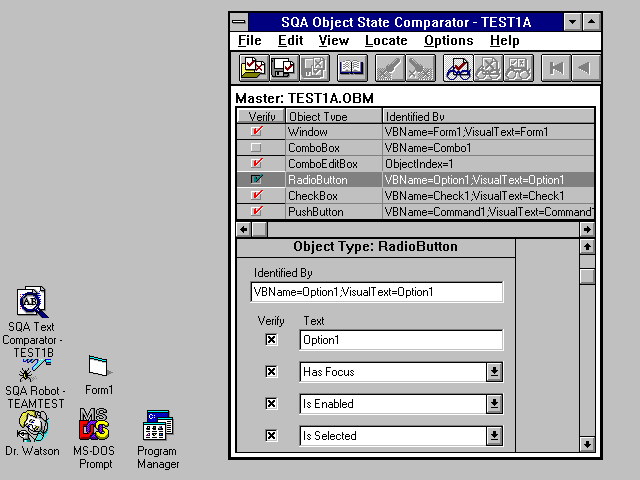The height and width of the screenshot is (480, 640).
Task: Expand the Is Enabled dropdown
Action: [494, 404]
